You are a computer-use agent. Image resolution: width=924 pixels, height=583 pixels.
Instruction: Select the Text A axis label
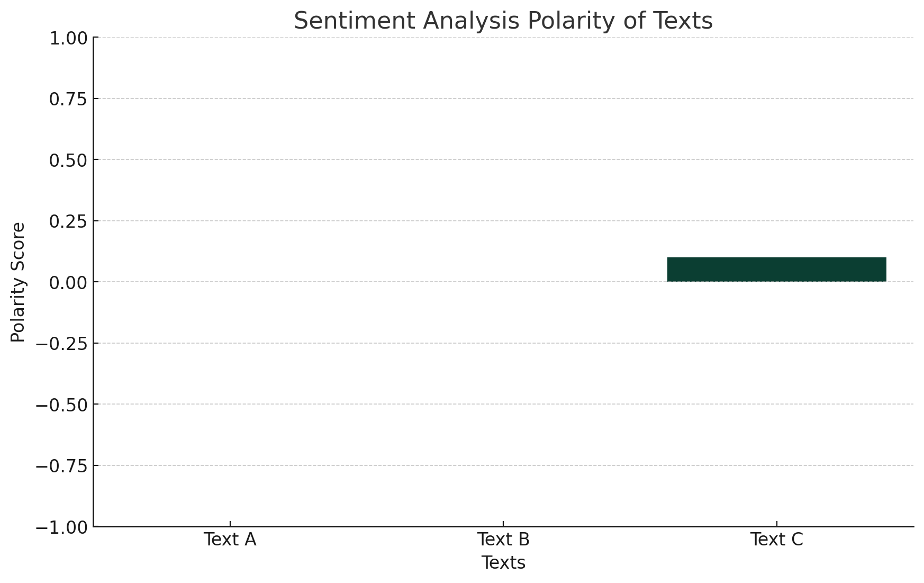[230, 540]
